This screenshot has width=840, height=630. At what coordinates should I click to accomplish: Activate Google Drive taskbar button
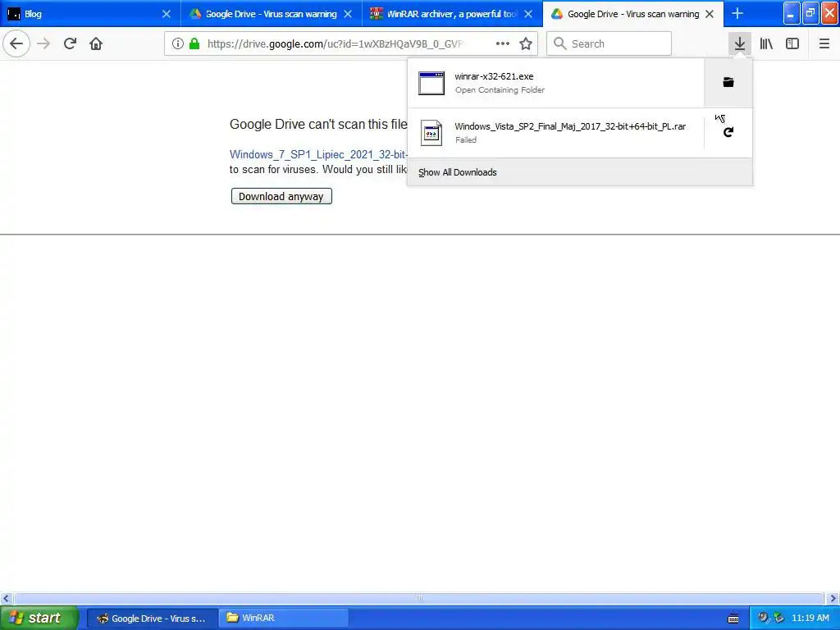(152, 619)
